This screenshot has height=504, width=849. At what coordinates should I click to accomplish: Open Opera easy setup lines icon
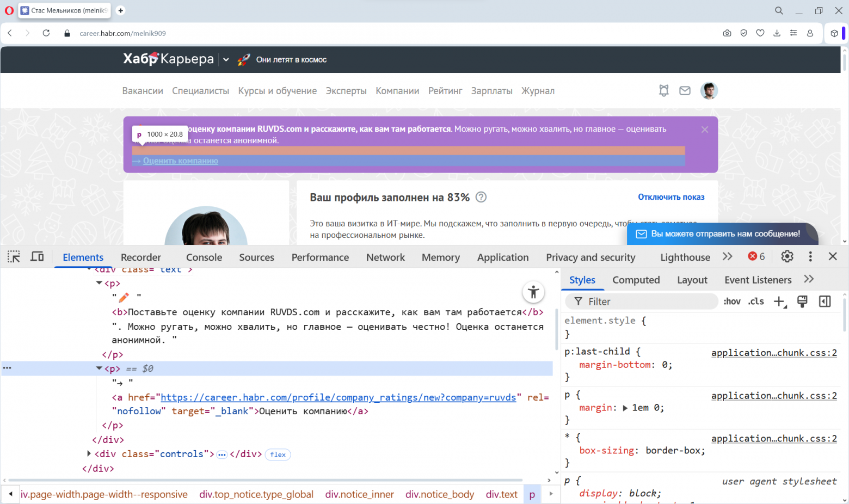click(793, 33)
